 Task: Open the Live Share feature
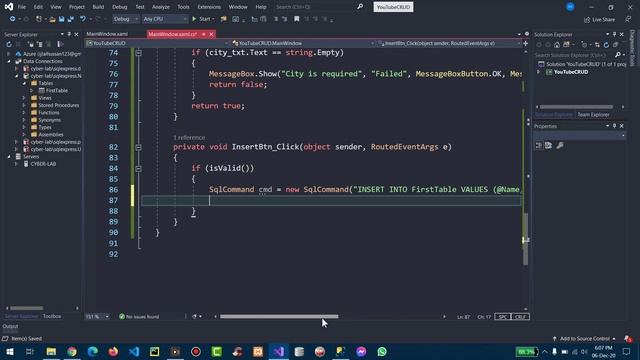pos(600,19)
